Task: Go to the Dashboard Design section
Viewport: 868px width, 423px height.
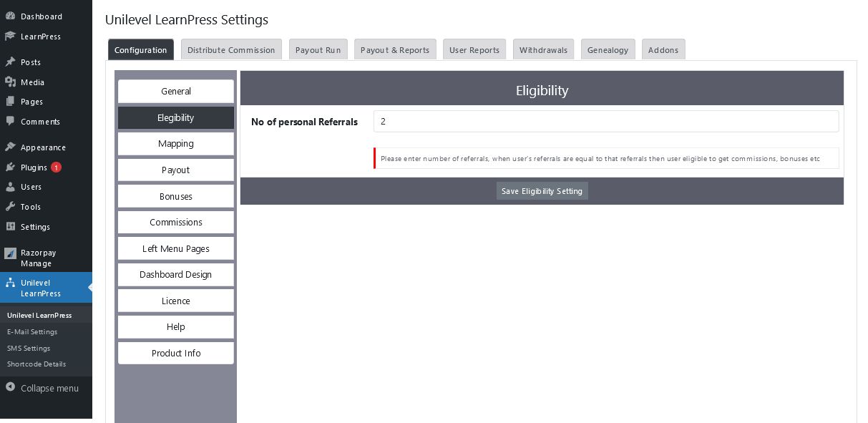Action: [x=176, y=275]
